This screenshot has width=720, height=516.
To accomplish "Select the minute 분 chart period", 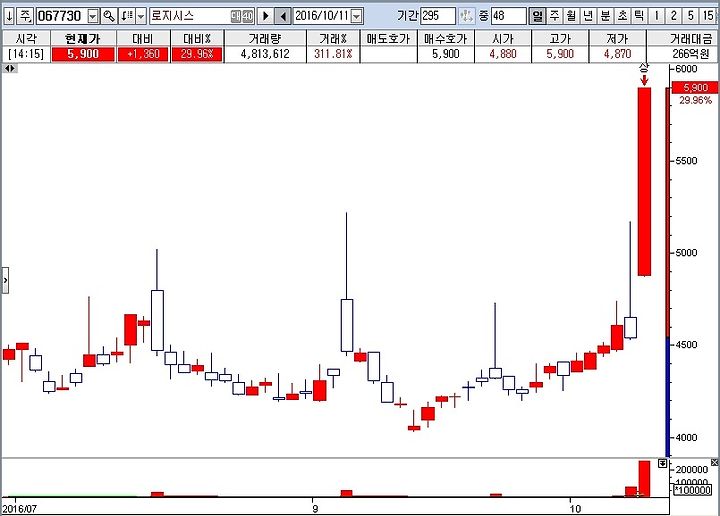I will pos(605,16).
